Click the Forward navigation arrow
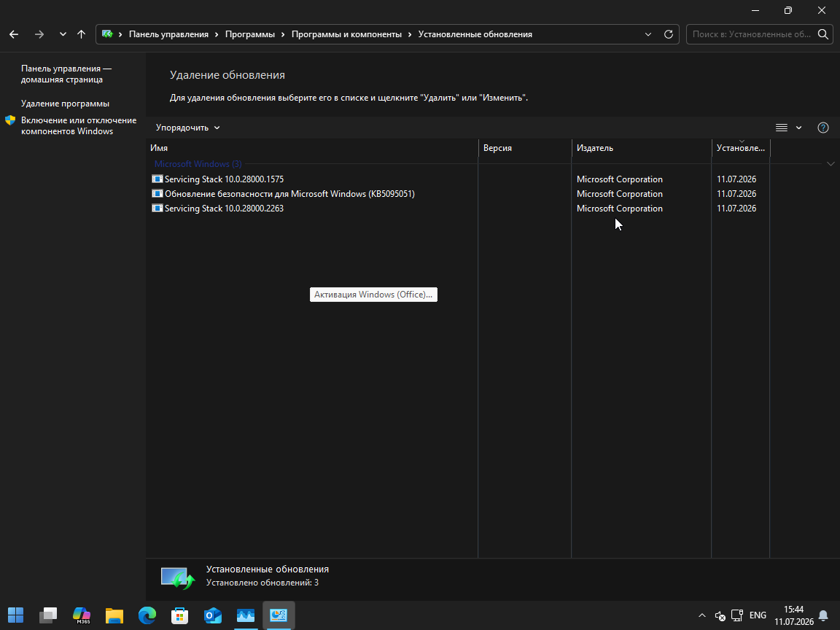Viewport: 840px width, 630px height. [39, 34]
